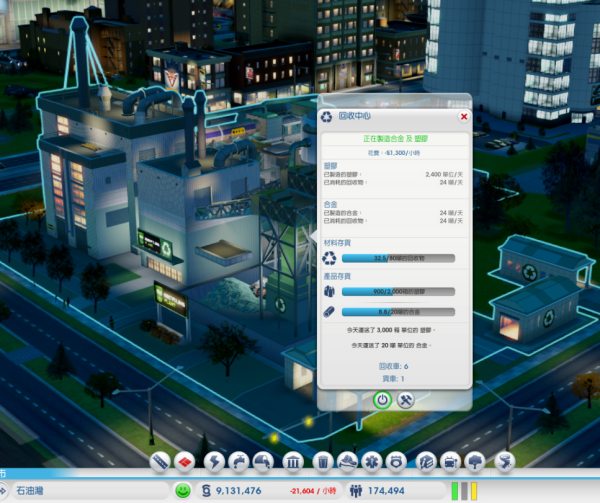Click the alloy stock progress bar

(x=398, y=312)
